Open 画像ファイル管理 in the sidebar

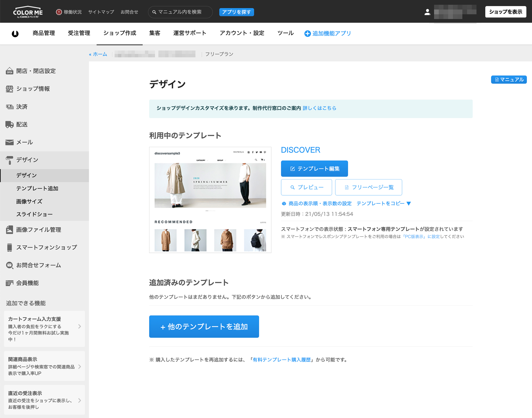coord(38,230)
